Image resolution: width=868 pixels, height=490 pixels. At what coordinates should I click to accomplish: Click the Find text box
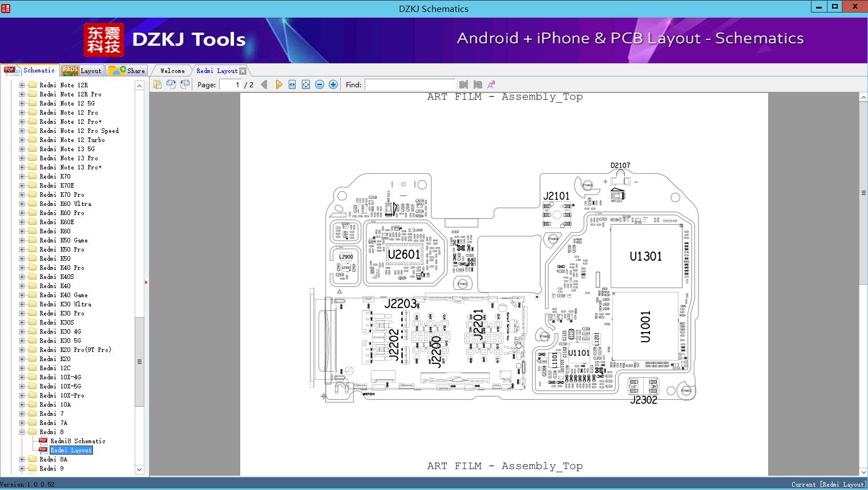click(410, 84)
